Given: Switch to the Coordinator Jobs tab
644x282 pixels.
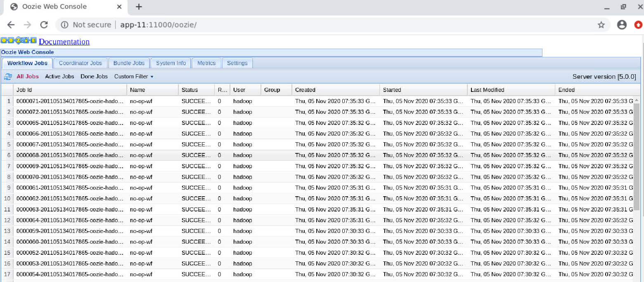Looking at the screenshot, I should tap(80, 63).
